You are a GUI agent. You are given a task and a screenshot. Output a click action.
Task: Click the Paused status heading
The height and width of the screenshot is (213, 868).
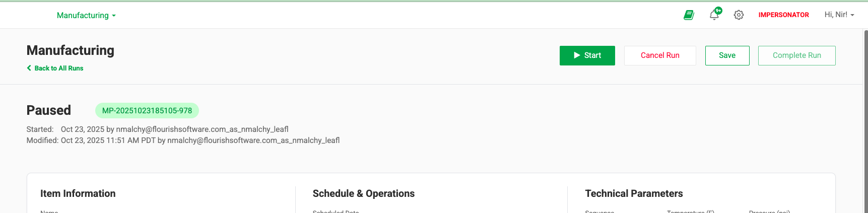point(49,110)
